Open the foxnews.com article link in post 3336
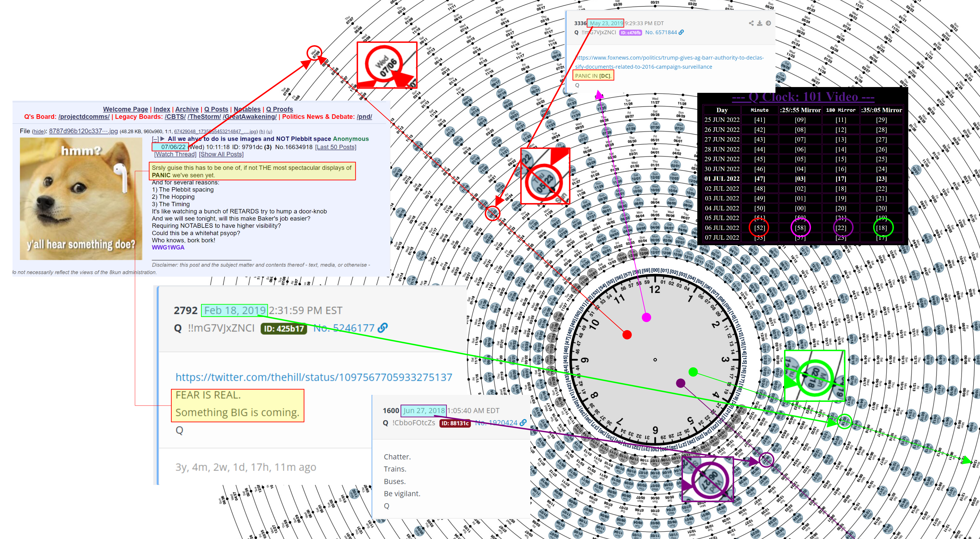 tap(669, 62)
